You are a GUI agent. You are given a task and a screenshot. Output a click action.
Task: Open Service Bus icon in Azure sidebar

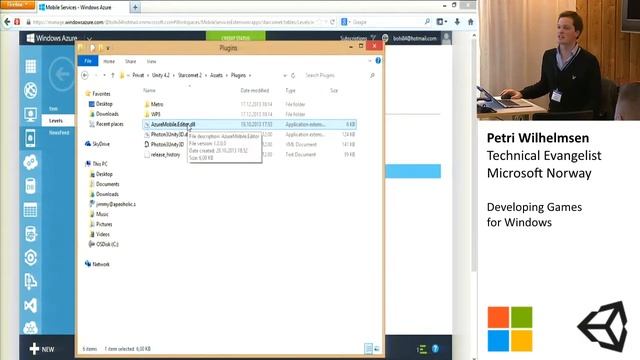(31, 281)
